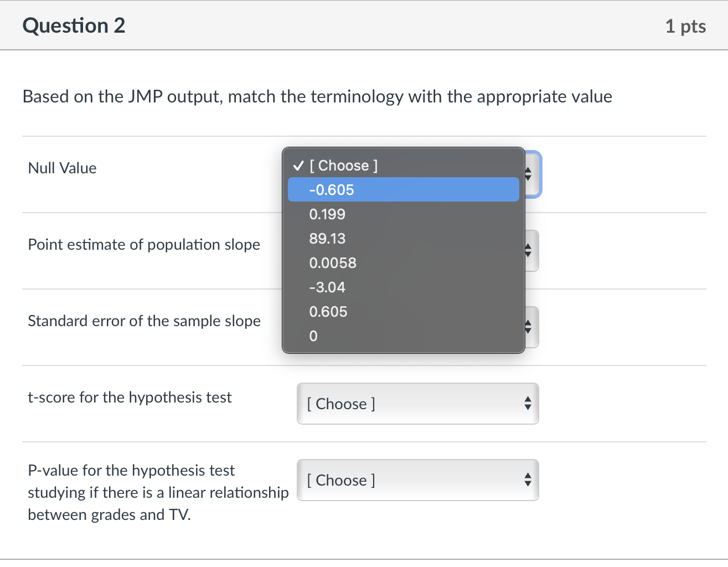The image size is (728, 567).
Task: Click the Null Value label
Action: (63, 168)
